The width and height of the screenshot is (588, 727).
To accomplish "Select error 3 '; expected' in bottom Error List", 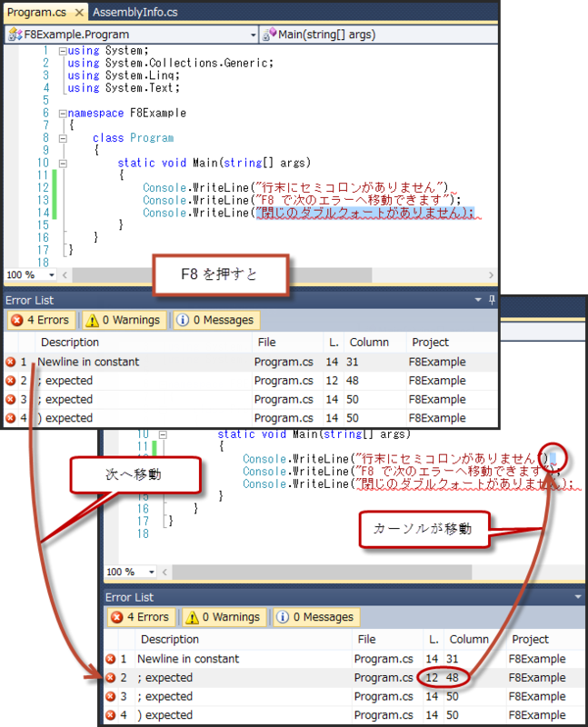I will tap(344, 696).
